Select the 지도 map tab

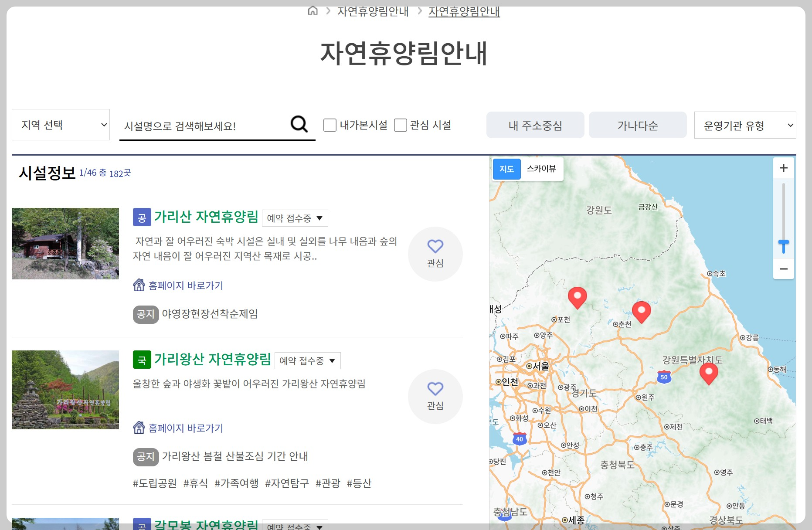(506, 169)
